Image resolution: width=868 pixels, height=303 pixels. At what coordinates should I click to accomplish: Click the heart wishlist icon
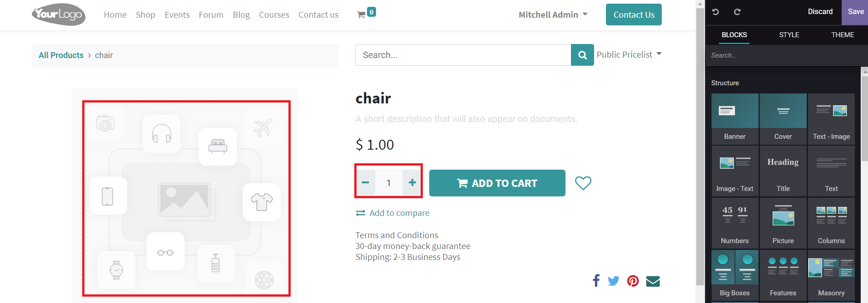583,183
